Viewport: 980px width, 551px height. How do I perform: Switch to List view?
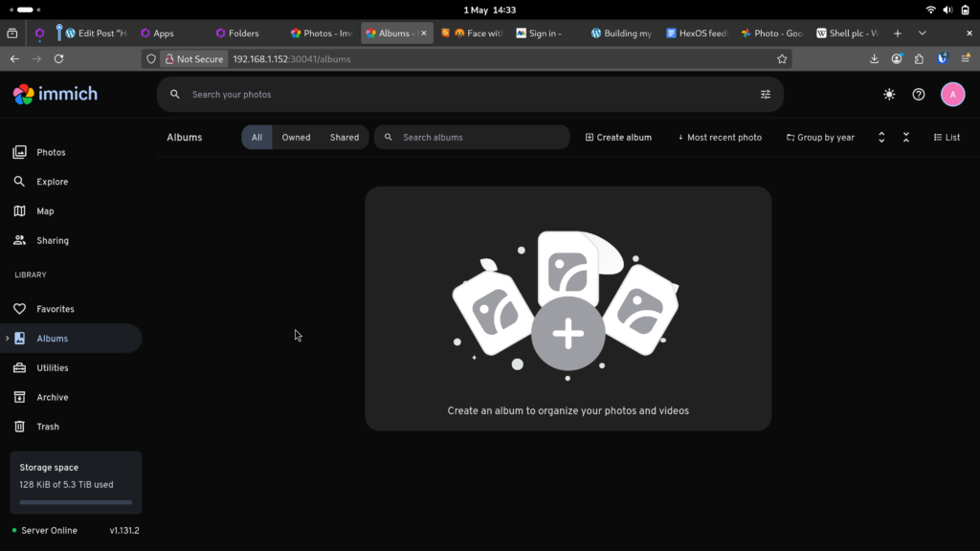coord(947,138)
